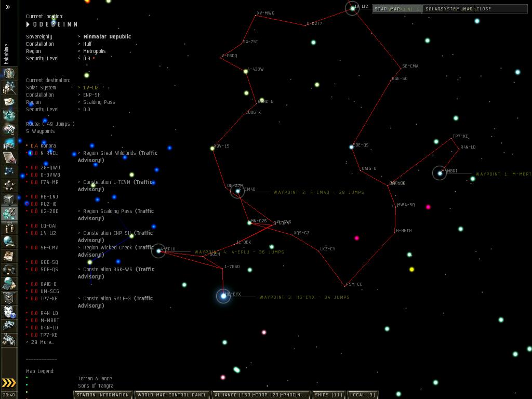
Task: Select F7A-MR in the route list
Action: tap(49, 182)
